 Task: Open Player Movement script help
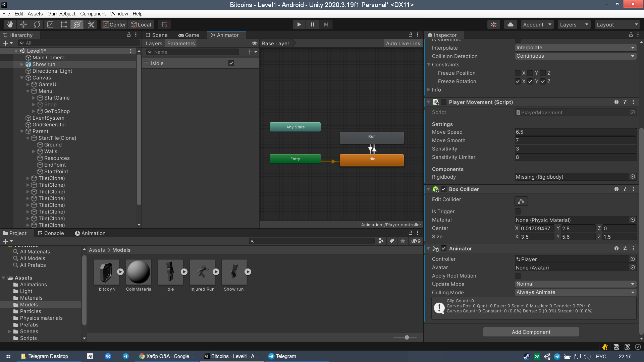(x=616, y=102)
